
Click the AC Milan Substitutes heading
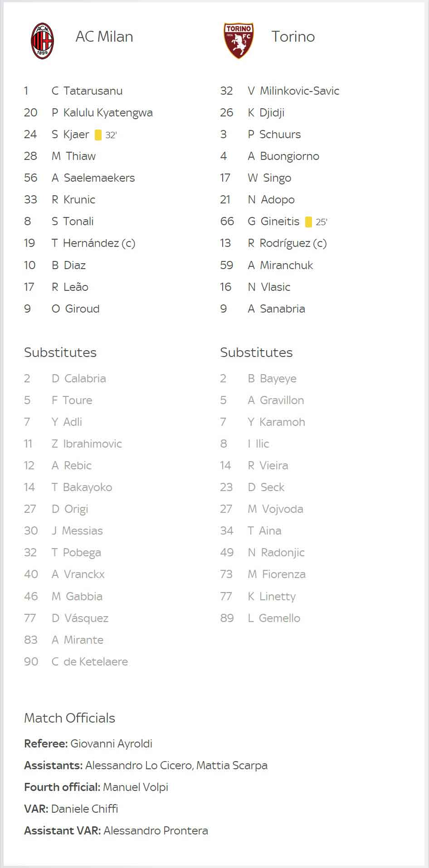click(x=60, y=352)
